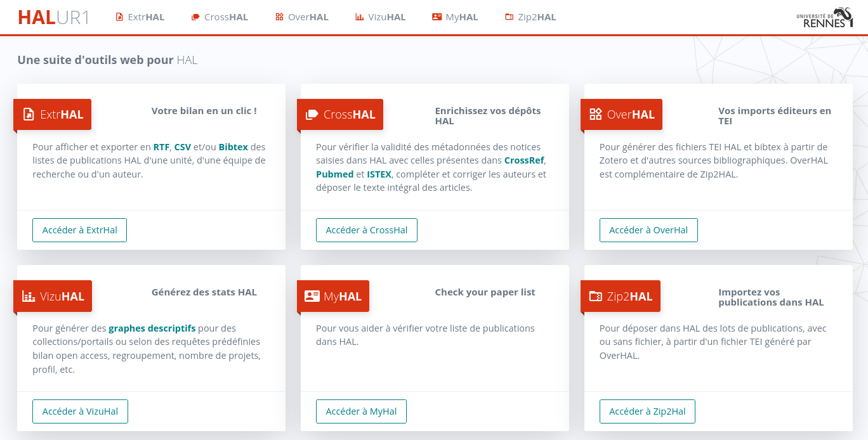Click the red VizuHAL card badge label
The height and width of the screenshot is (440, 868).
tap(53, 296)
